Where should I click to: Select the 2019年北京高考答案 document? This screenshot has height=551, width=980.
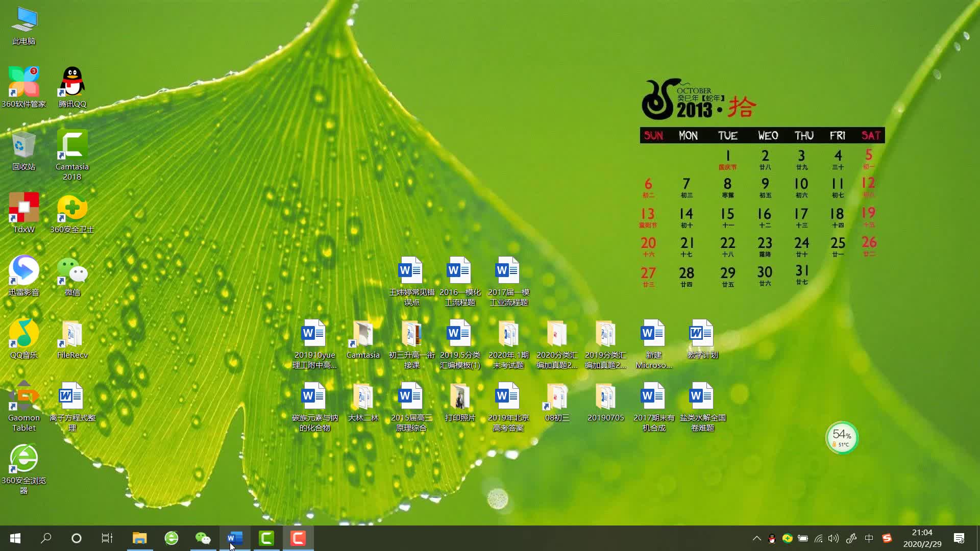point(509,407)
